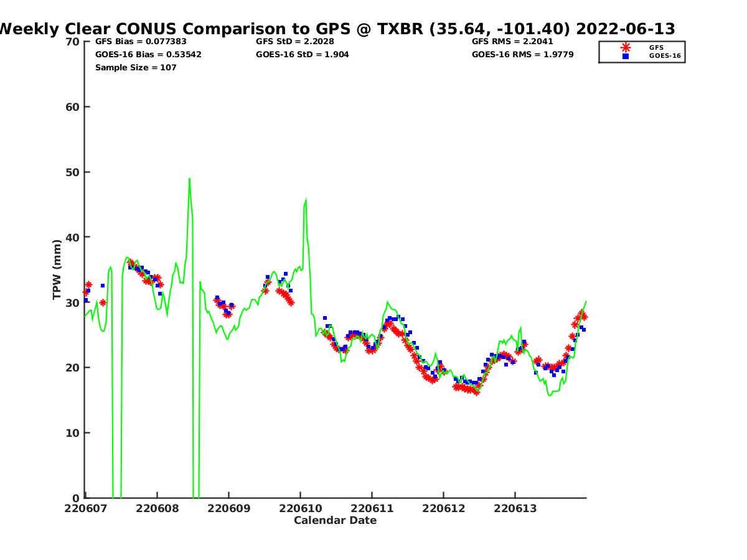The image size is (747, 560).
Task: Click the green GPS line peak near 49 mm
Action: click(x=189, y=179)
